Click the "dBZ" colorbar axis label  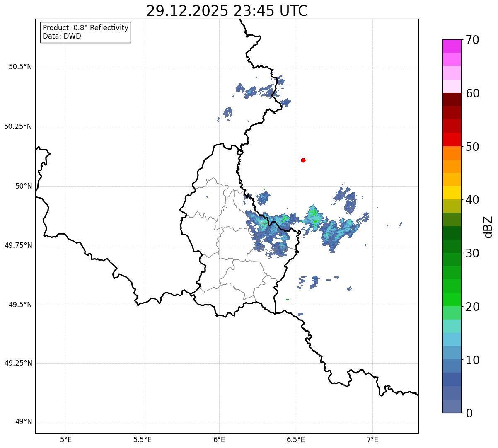tap(488, 227)
